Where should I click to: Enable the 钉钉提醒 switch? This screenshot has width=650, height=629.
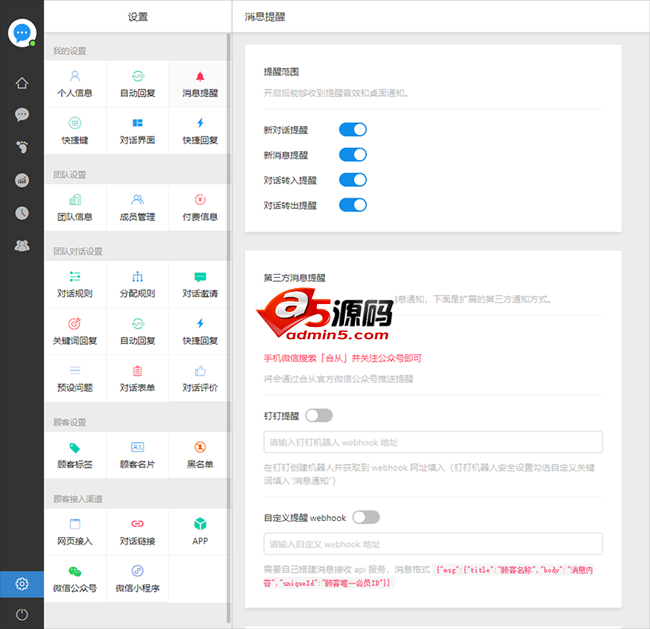(x=319, y=415)
